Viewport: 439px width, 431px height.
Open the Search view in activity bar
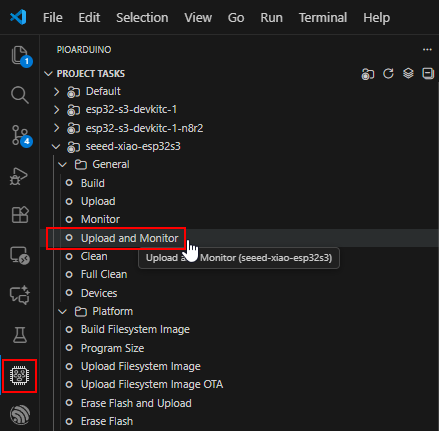pos(19,95)
